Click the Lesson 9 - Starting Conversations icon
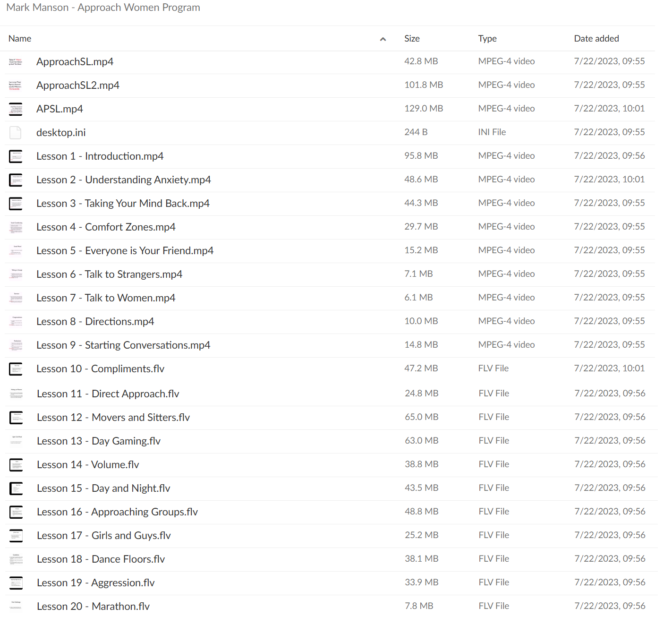The width and height of the screenshot is (672, 625). [x=16, y=345]
